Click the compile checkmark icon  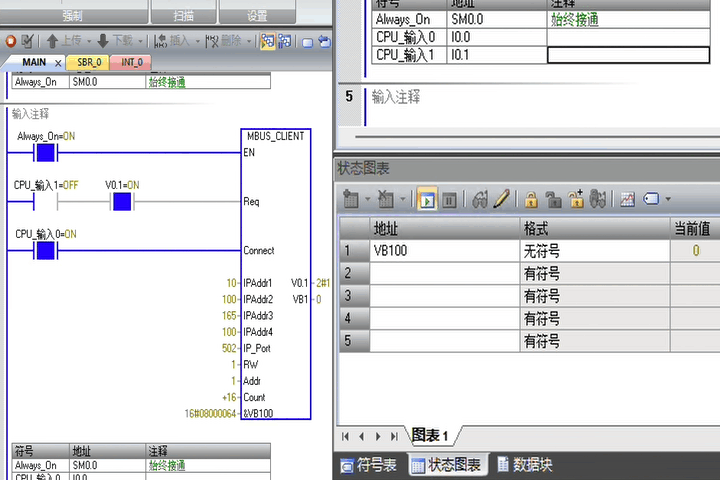point(27,41)
